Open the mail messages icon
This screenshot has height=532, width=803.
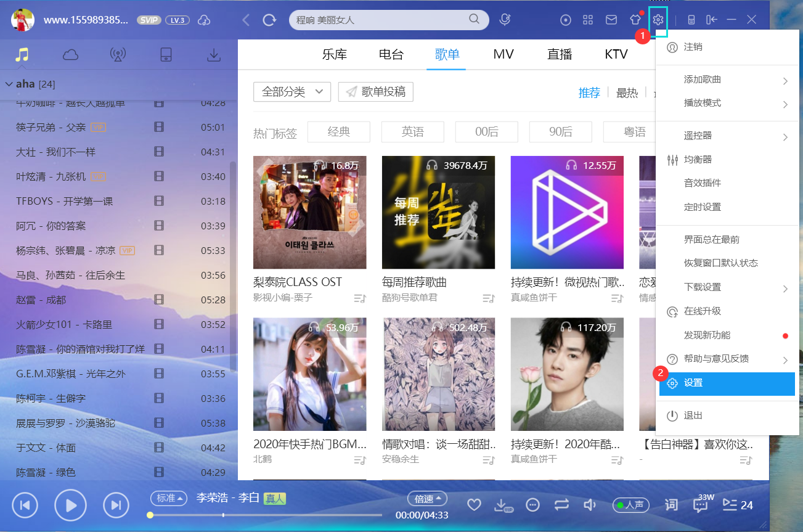[x=611, y=20]
